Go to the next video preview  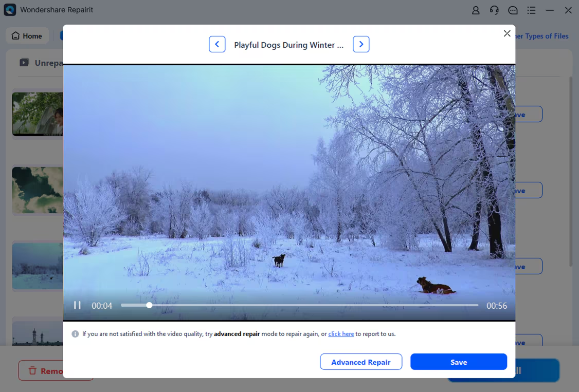[x=361, y=45]
